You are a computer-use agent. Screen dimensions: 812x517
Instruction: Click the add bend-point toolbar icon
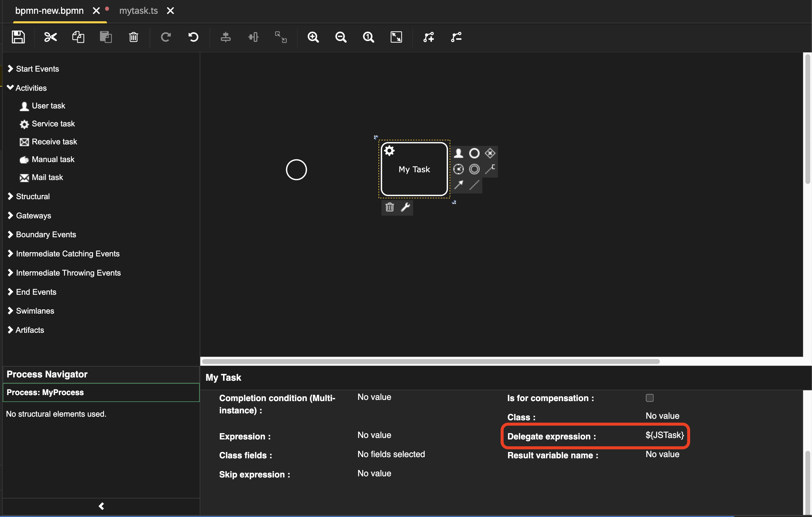point(428,37)
